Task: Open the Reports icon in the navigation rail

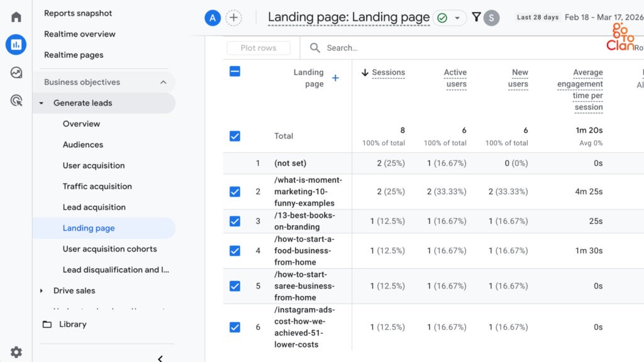Action: [x=16, y=45]
